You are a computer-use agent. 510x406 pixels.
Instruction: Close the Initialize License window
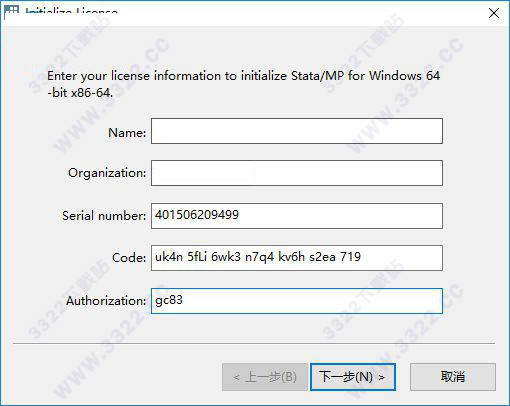[494, 13]
